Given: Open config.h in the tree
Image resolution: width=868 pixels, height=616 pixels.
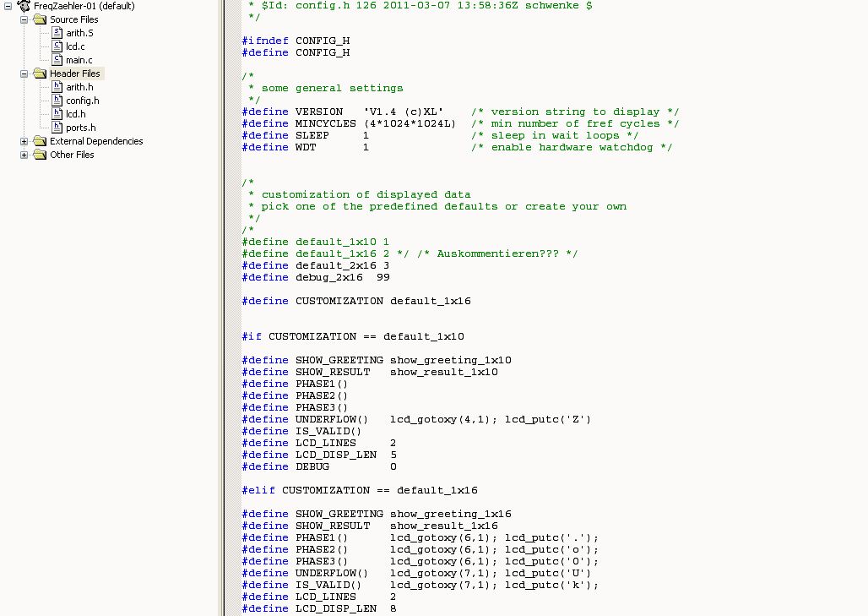Looking at the screenshot, I should pos(83,101).
